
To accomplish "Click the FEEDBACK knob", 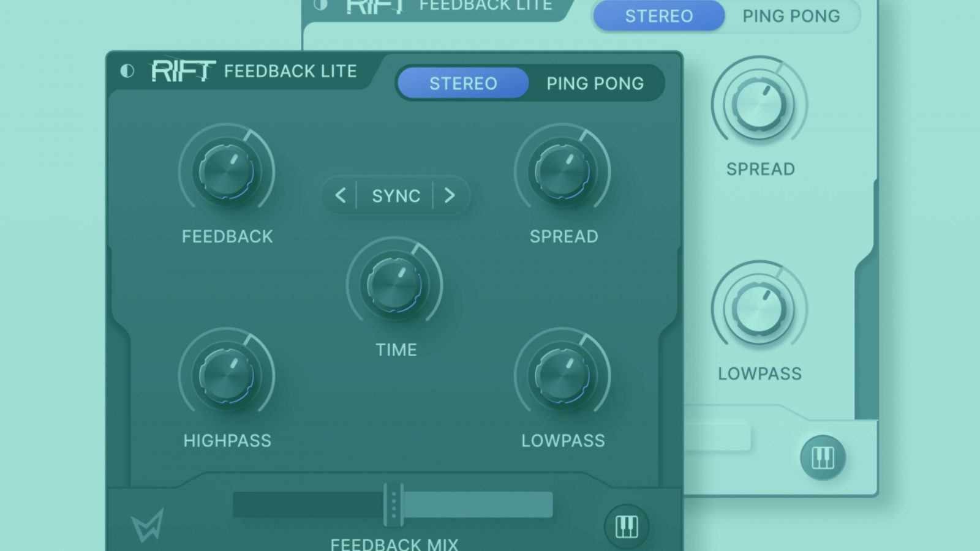I will point(227,172).
